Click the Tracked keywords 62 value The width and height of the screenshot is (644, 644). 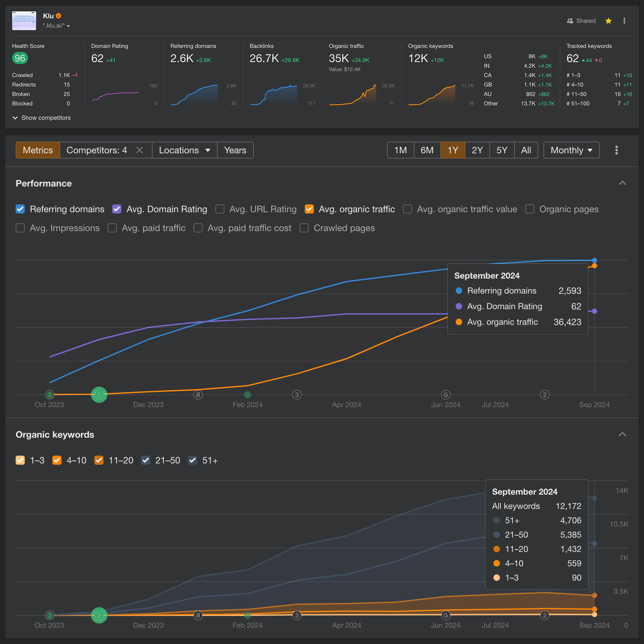coord(573,59)
